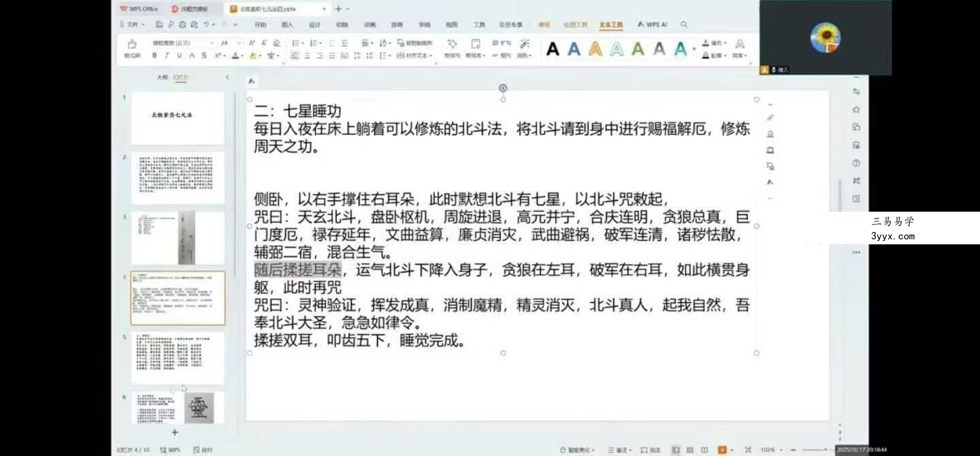Click the smart beautify button in status bar
This screenshot has width=980, height=456.
click(x=576, y=450)
